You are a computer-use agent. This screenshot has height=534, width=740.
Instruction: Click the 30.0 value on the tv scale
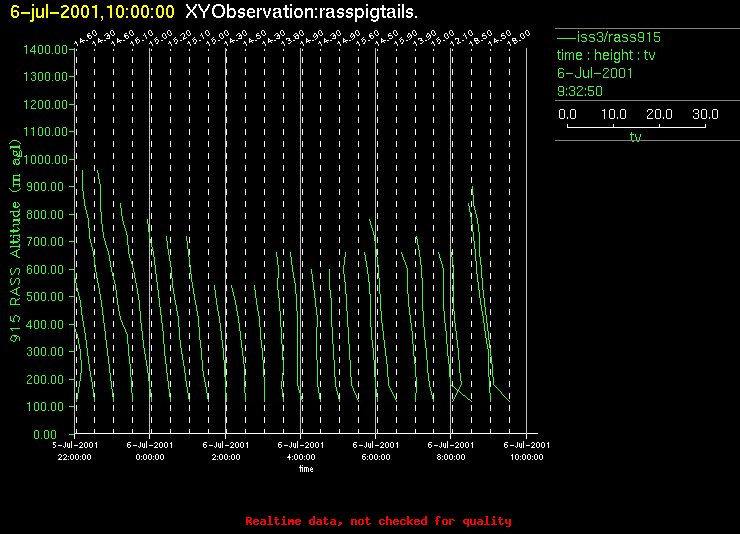pyautogui.click(x=705, y=114)
